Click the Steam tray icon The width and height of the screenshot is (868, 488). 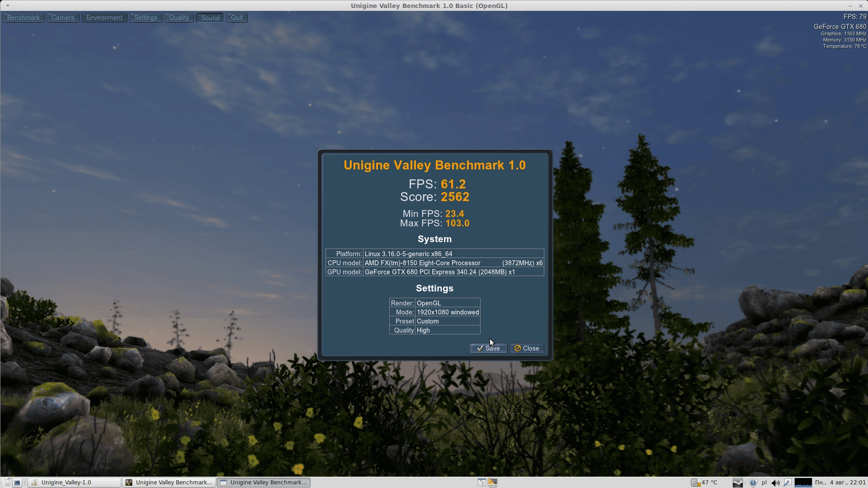737,482
